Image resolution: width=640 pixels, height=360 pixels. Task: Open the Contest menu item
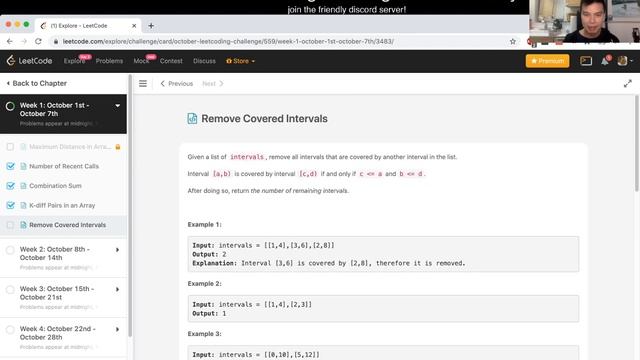[x=171, y=61]
